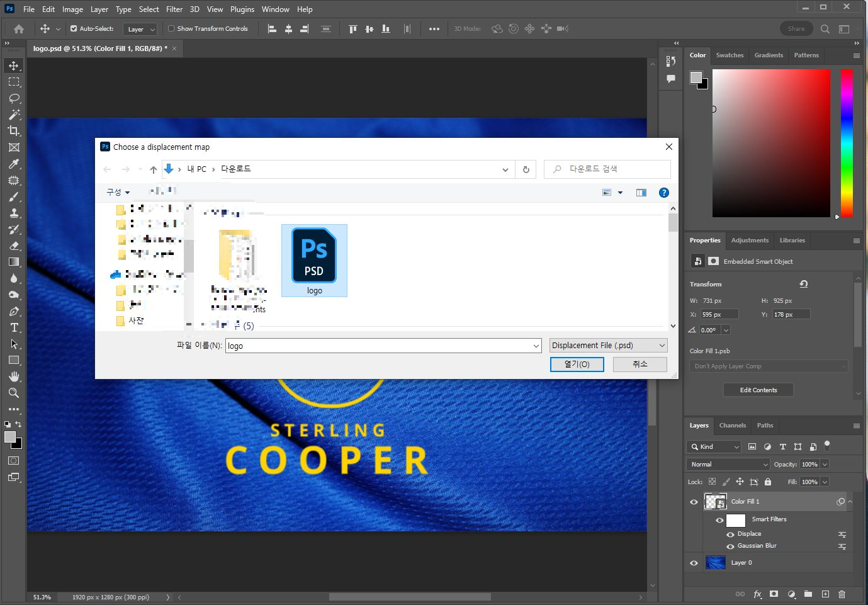Create a new layer icon
The height and width of the screenshot is (605, 868).
(825, 594)
